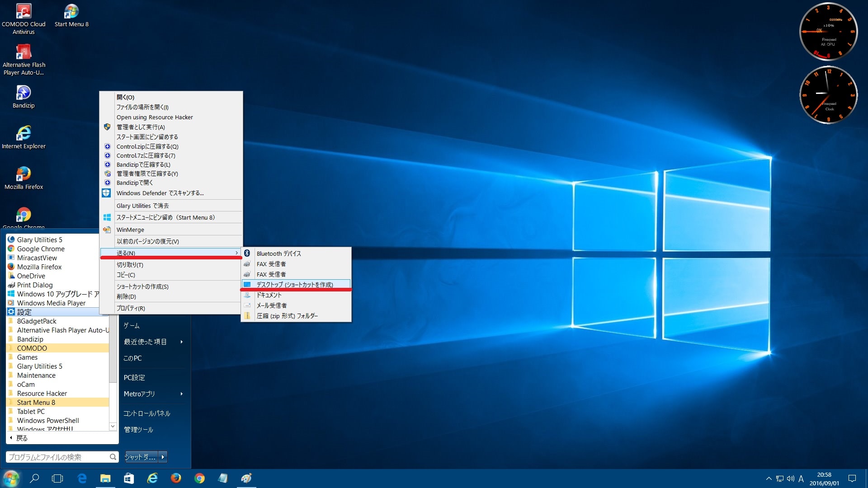Click the analog clock gadget
This screenshot has height=488, width=868.
[828, 95]
